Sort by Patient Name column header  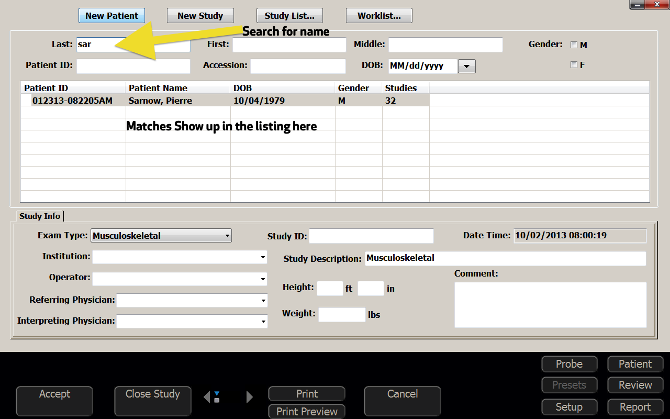point(178,88)
